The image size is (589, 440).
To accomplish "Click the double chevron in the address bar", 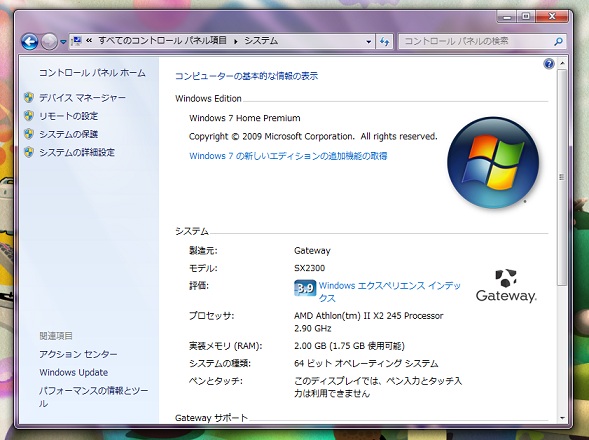I will click(89, 40).
